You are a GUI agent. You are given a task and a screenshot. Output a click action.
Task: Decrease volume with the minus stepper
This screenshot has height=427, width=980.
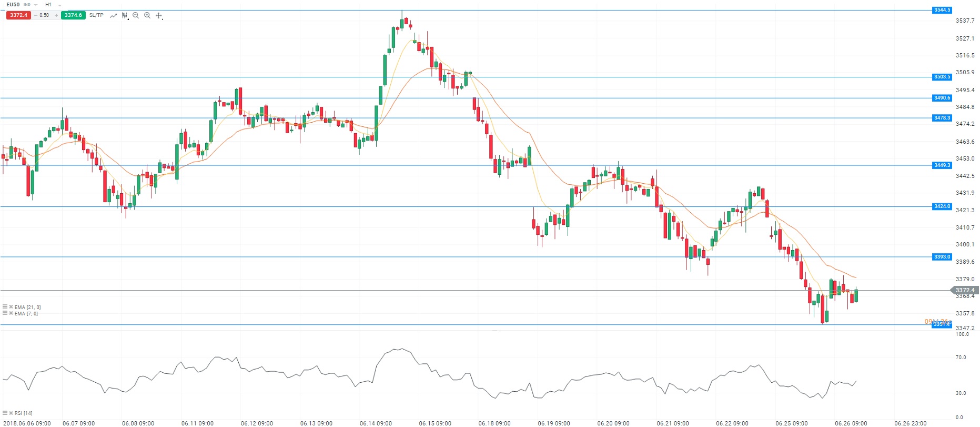pyautogui.click(x=35, y=15)
